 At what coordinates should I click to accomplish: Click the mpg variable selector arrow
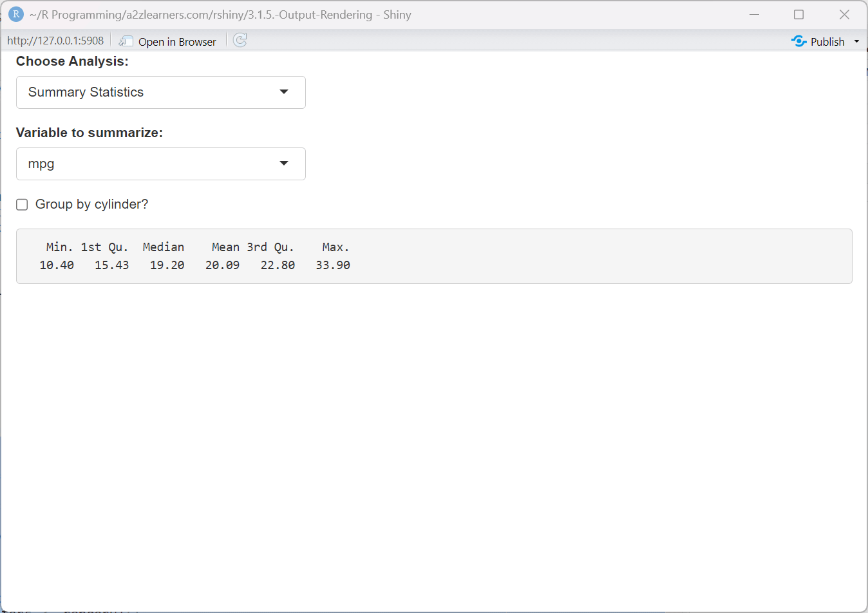[283, 164]
